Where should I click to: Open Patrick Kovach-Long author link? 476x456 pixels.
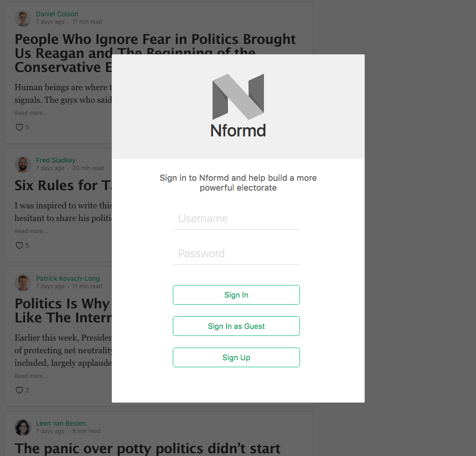[x=68, y=278]
